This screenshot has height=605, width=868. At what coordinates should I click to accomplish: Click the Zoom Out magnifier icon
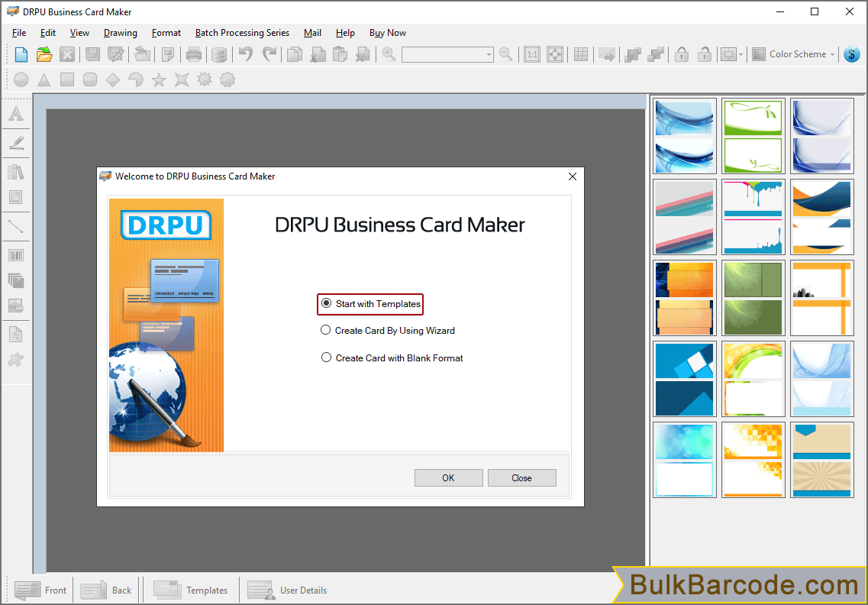[505, 54]
